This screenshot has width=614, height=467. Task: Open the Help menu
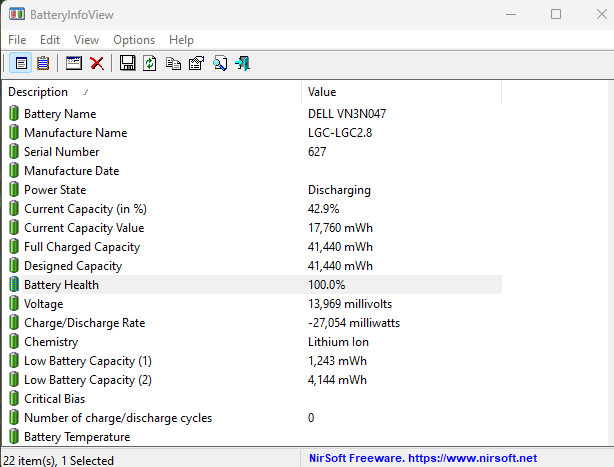coord(181,40)
